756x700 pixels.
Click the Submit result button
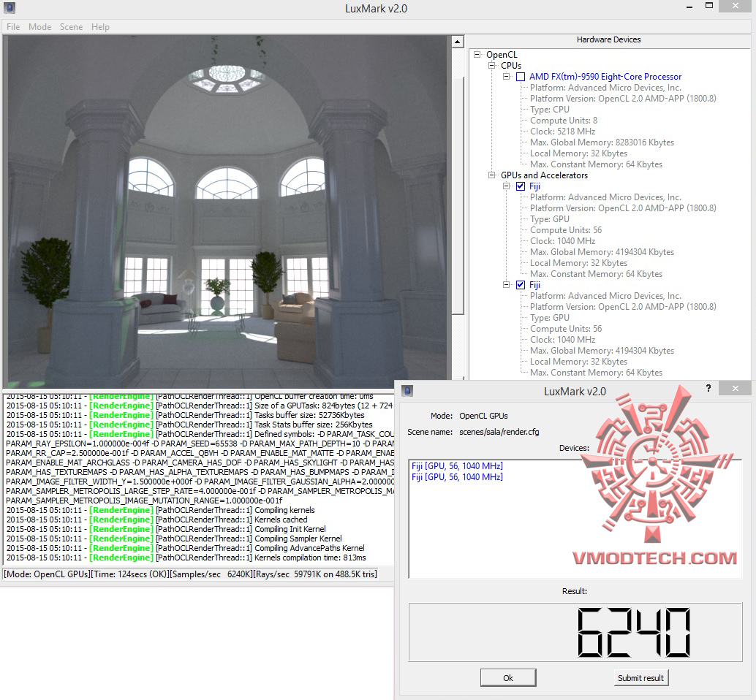[640, 678]
